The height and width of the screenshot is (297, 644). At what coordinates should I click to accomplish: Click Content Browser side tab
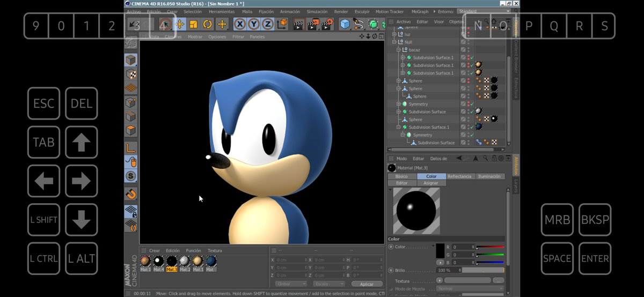tap(516, 55)
